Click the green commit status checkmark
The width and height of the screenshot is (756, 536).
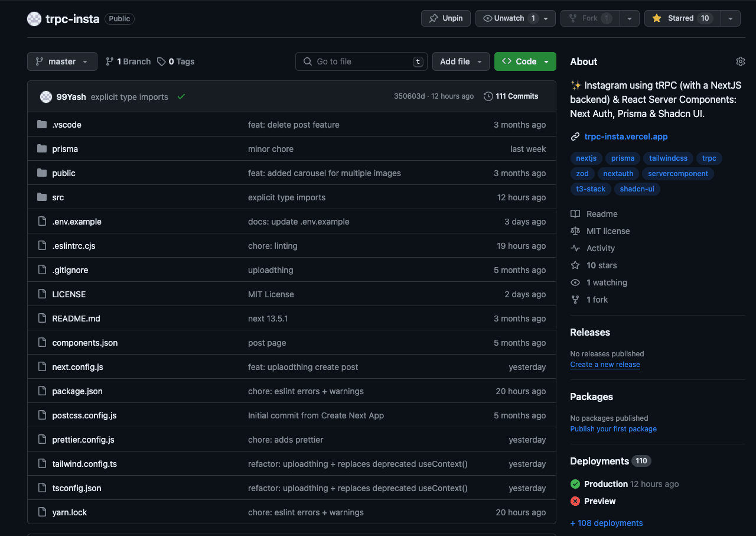tap(181, 97)
